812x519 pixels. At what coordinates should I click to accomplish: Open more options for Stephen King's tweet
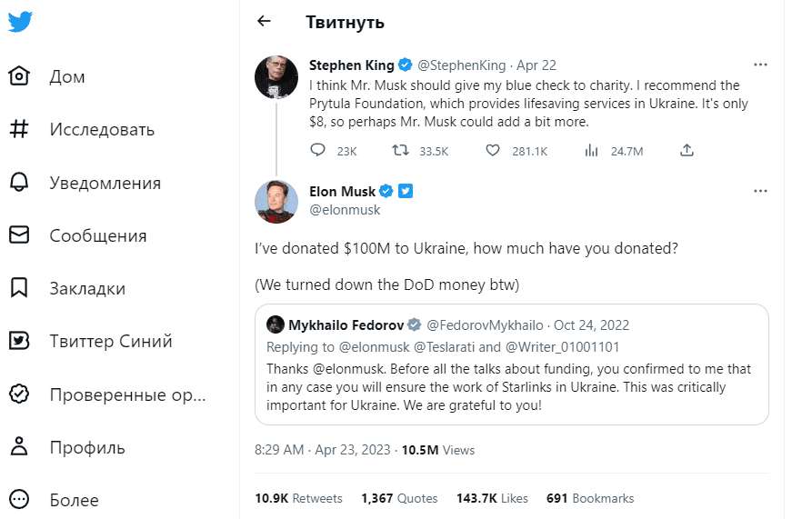tap(761, 65)
